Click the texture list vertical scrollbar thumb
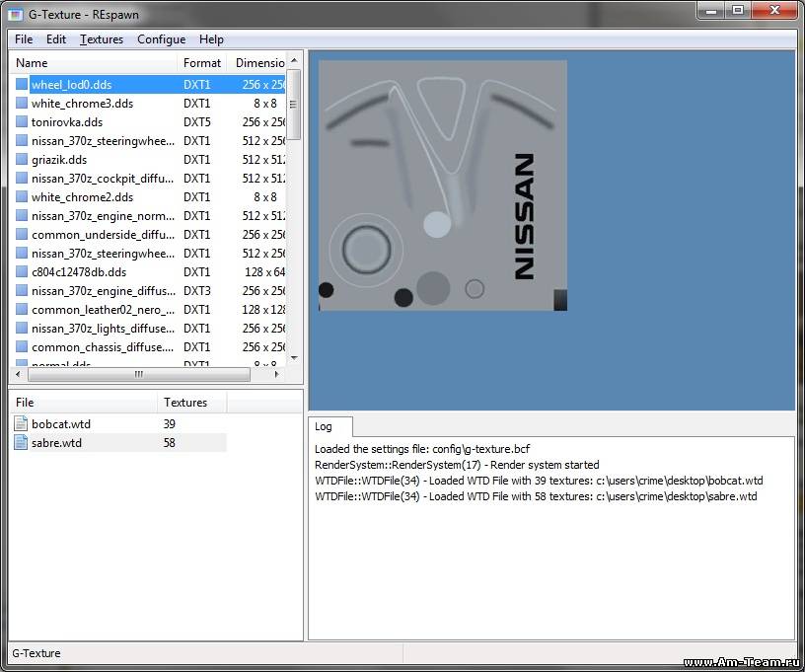Viewport: 805px width, 672px height. (x=294, y=105)
